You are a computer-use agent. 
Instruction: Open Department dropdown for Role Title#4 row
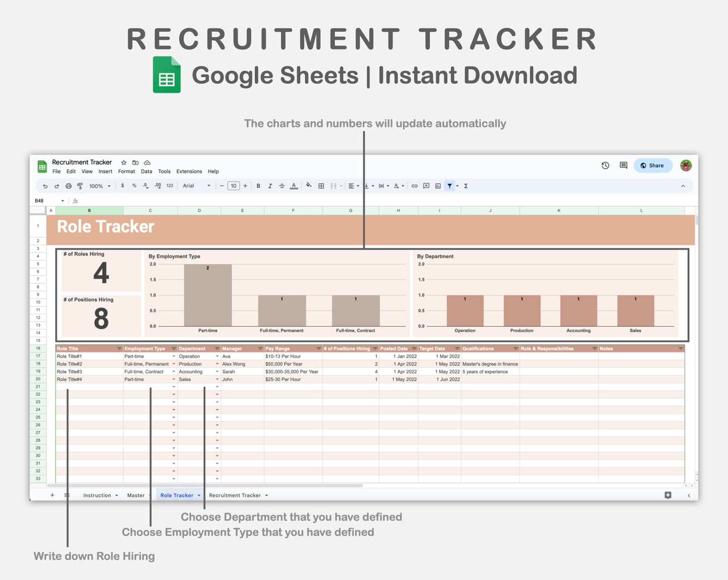216,379
